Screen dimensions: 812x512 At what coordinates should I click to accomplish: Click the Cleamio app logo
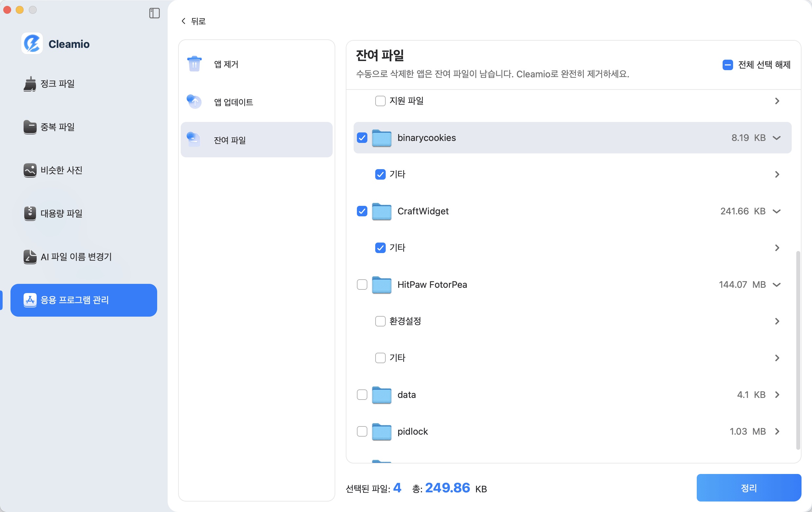pos(32,43)
